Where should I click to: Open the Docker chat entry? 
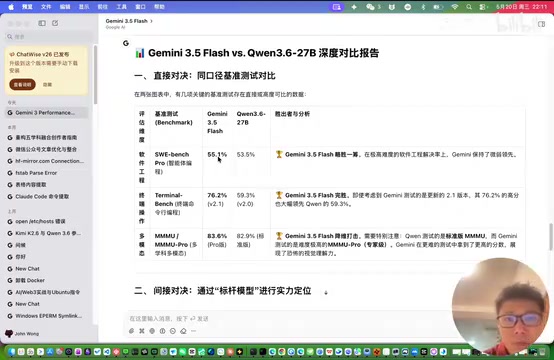[47, 280]
